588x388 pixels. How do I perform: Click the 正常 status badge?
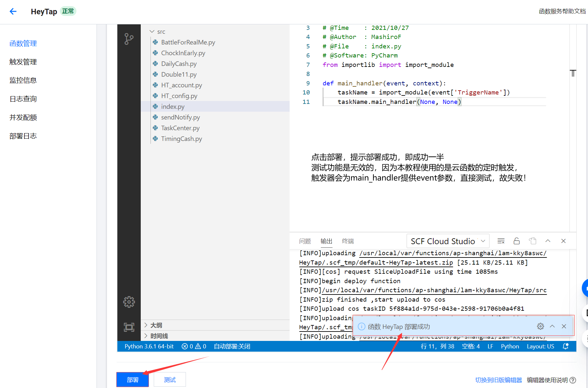(68, 11)
